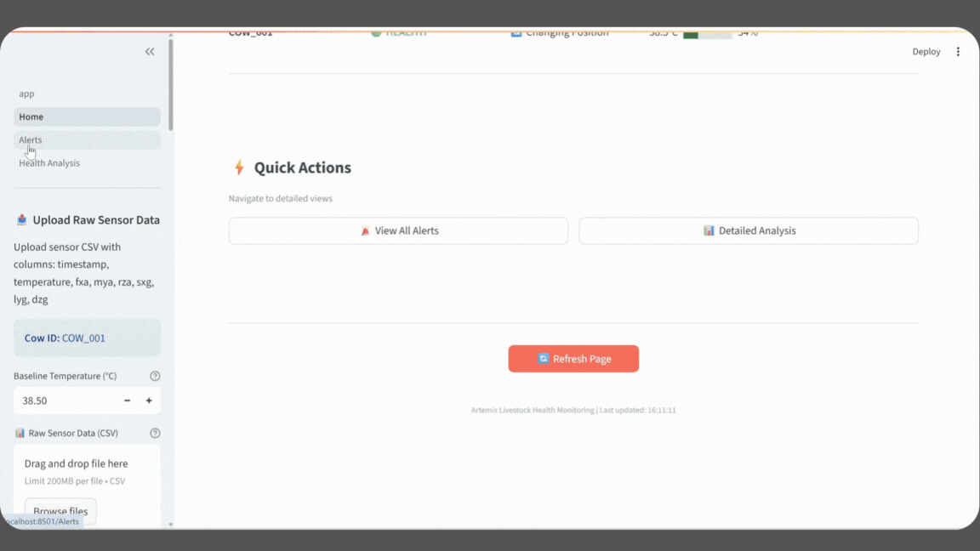
Task: Click the Deploy button
Action: click(x=926, y=52)
